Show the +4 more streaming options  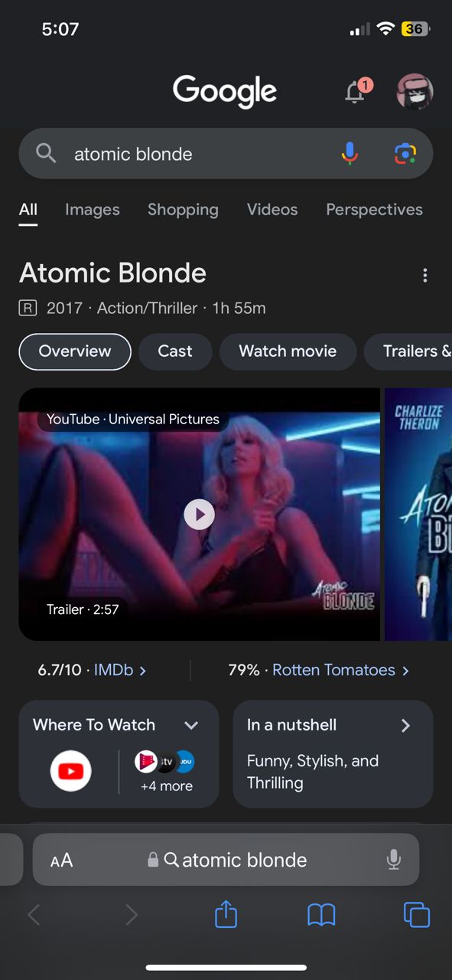click(167, 786)
